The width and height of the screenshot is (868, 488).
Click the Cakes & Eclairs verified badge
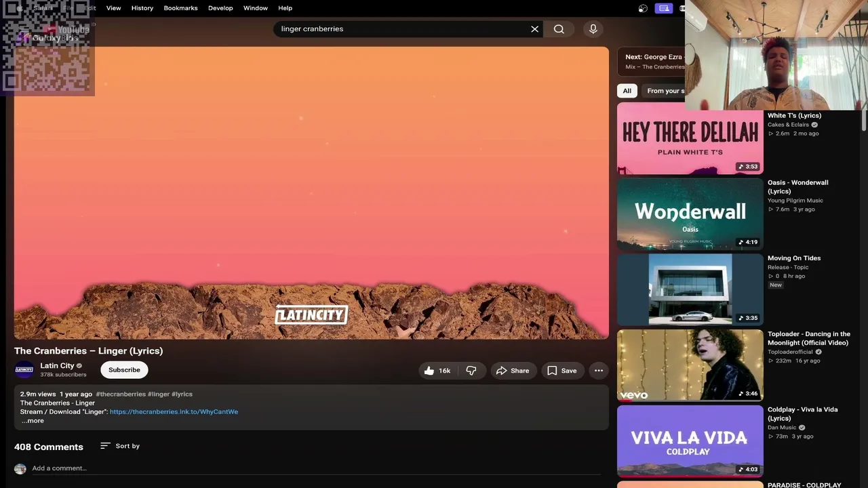[814, 125]
